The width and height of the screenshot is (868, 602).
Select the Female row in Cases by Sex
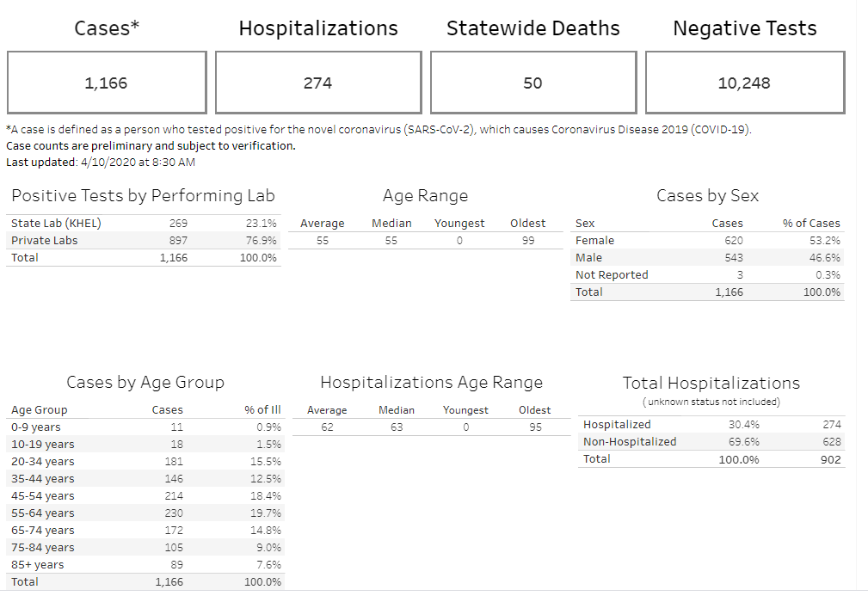click(x=594, y=240)
